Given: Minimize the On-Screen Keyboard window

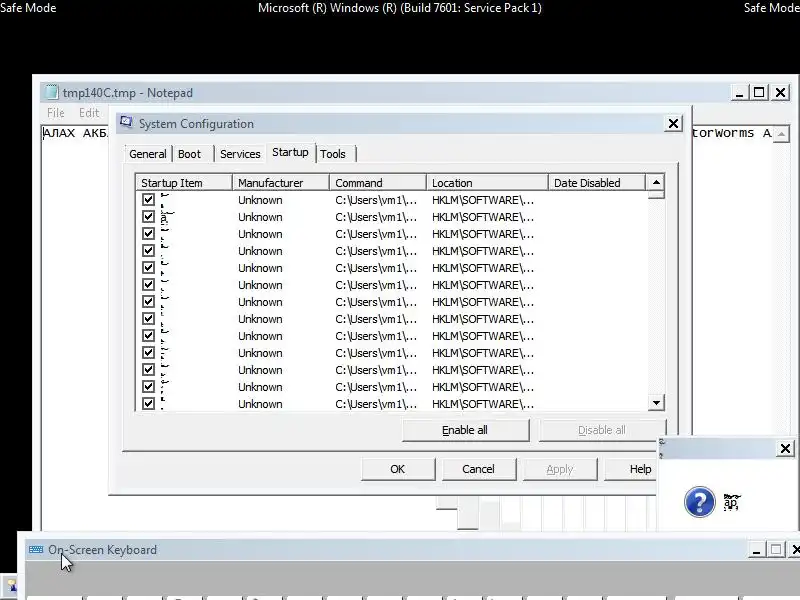Looking at the screenshot, I should pyautogui.click(x=757, y=551).
